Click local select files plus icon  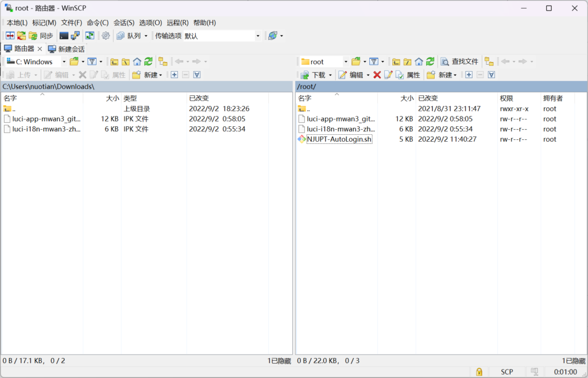point(175,75)
